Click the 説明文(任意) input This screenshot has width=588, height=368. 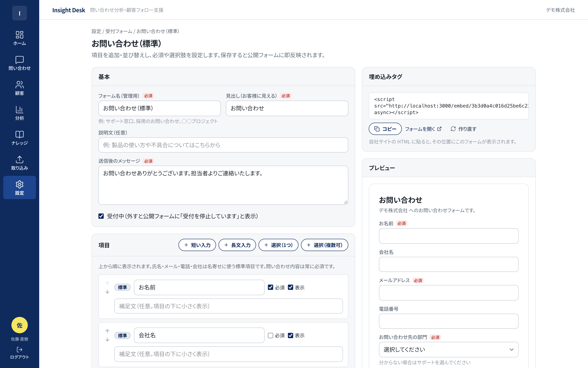pyautogui.click(x=223, y=145)
